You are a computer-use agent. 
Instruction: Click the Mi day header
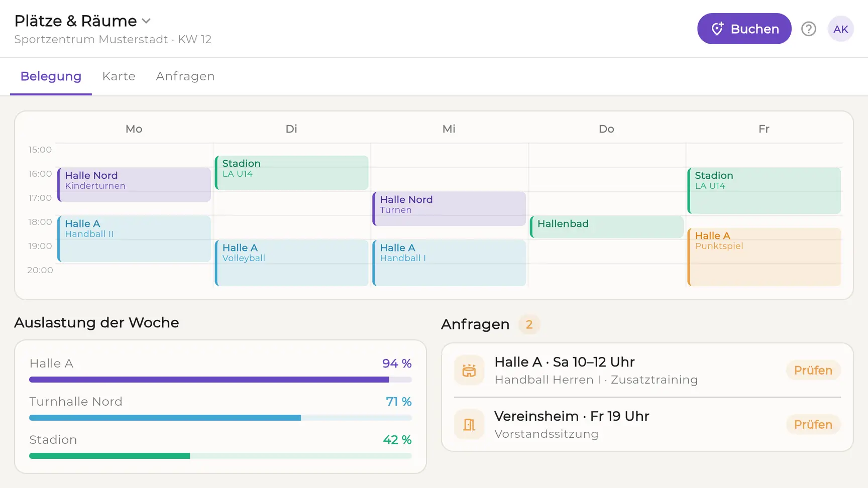tap(449, 129)
